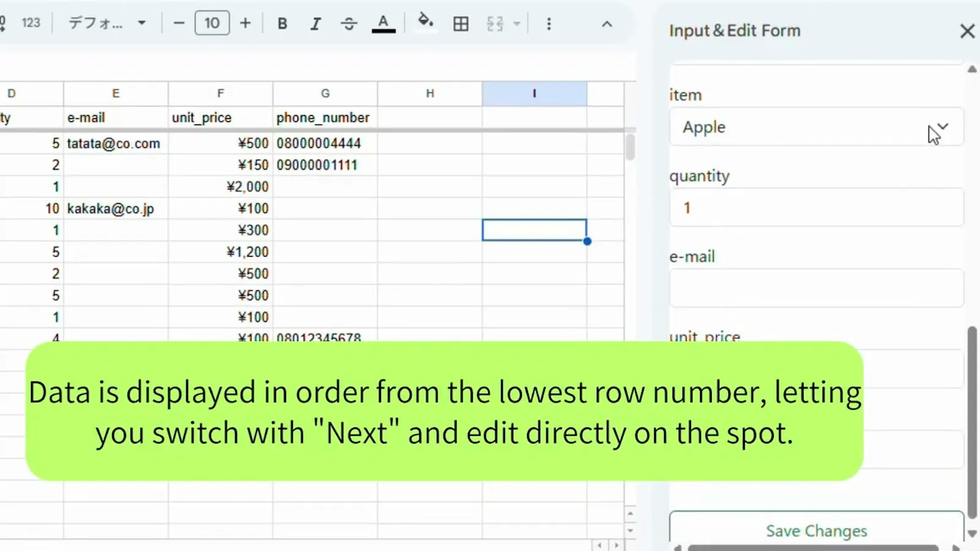Select the tatata@co.com cell

(x=116, y=143)
